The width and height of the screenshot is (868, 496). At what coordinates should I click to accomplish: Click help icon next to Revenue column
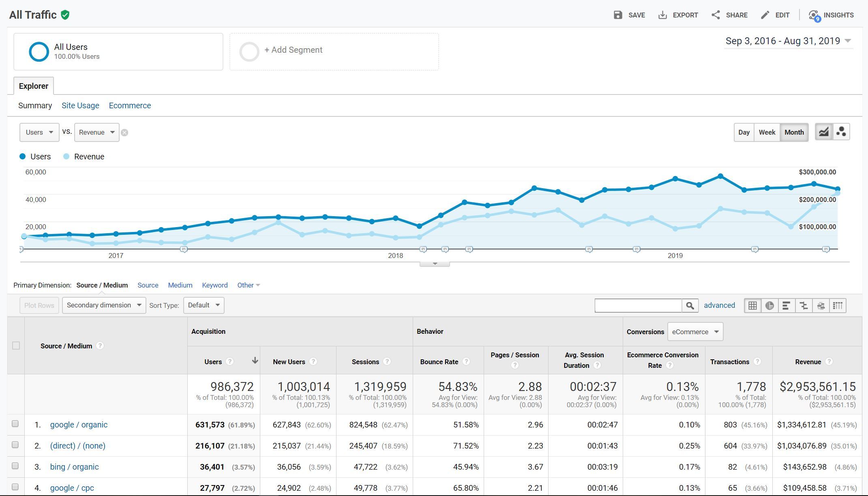coord(829,361)
